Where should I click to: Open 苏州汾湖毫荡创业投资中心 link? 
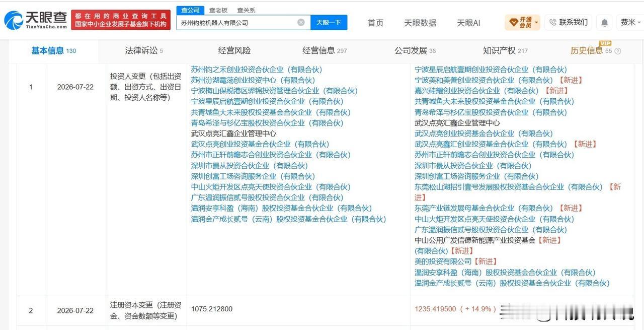click(x=253, y=80)
